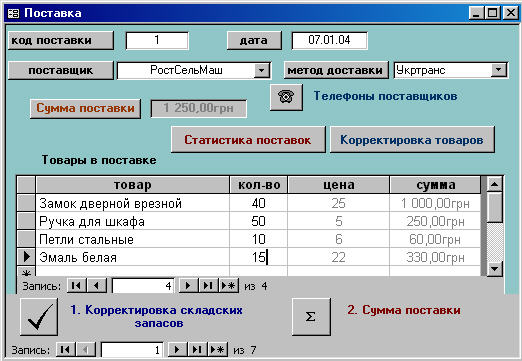Click bottom form record number field showing 1
The width and height of the screenshot is (522, 361).
pyautogui.click(x=132, y=350)
